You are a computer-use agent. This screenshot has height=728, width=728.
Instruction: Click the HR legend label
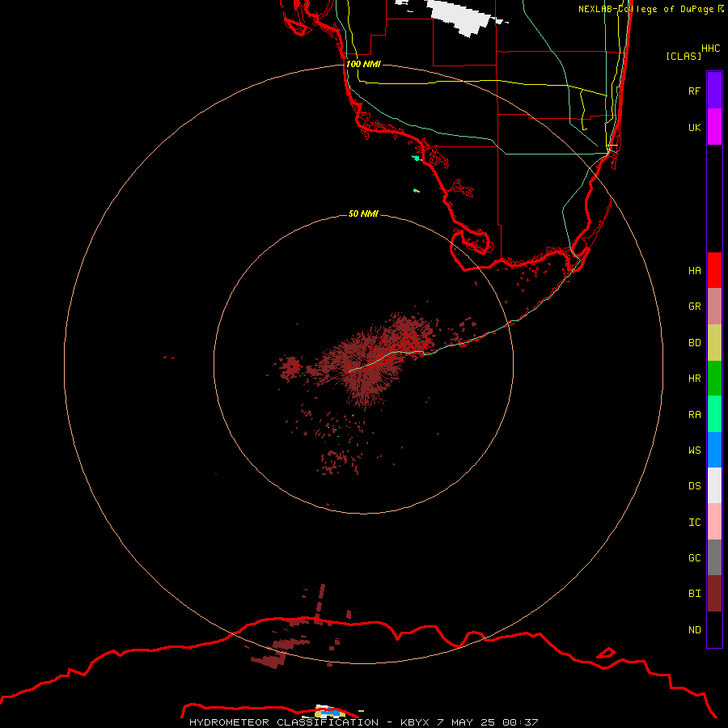point(694,379)
